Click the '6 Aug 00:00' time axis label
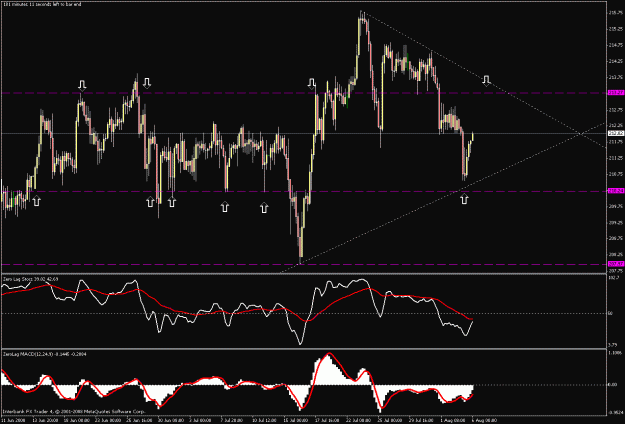Viewport: 625px width, 424px height. 484,420
